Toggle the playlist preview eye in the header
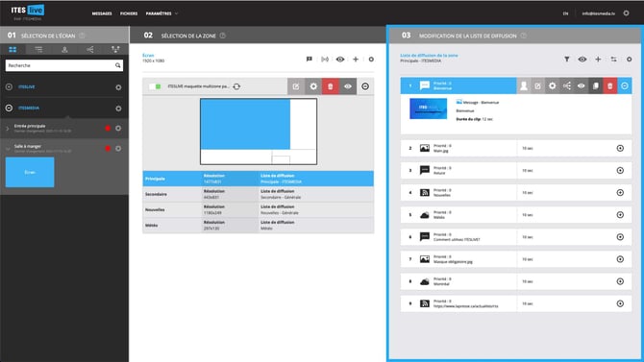The height and width of the screenshot is (362, 644). coord(582,60)
